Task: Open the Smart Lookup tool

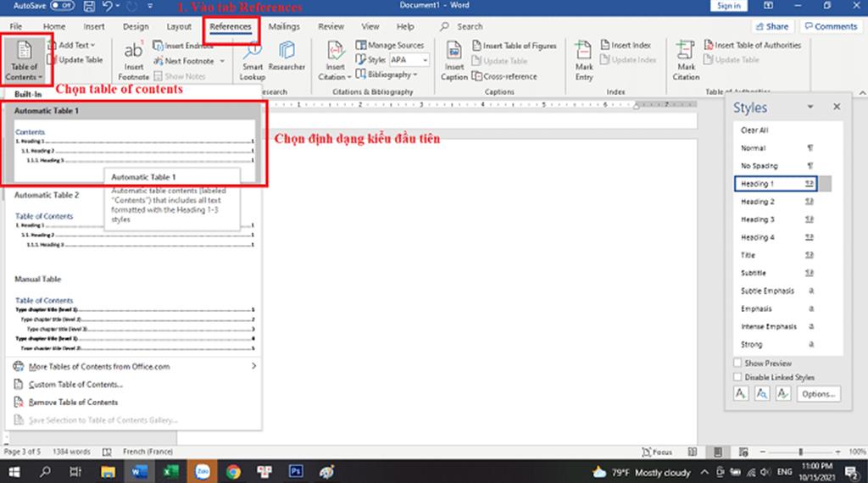Action: (253, 60)
